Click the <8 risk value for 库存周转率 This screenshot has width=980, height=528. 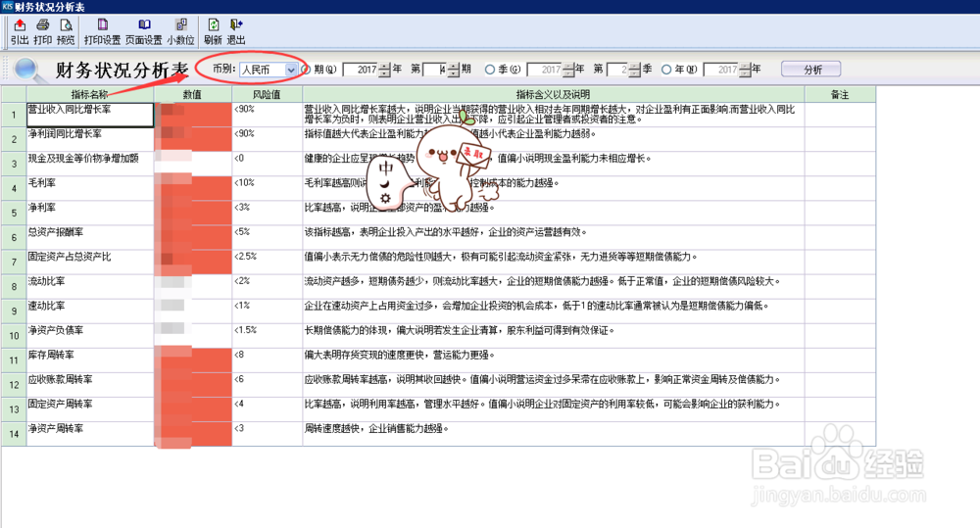(x=267, y=360)
